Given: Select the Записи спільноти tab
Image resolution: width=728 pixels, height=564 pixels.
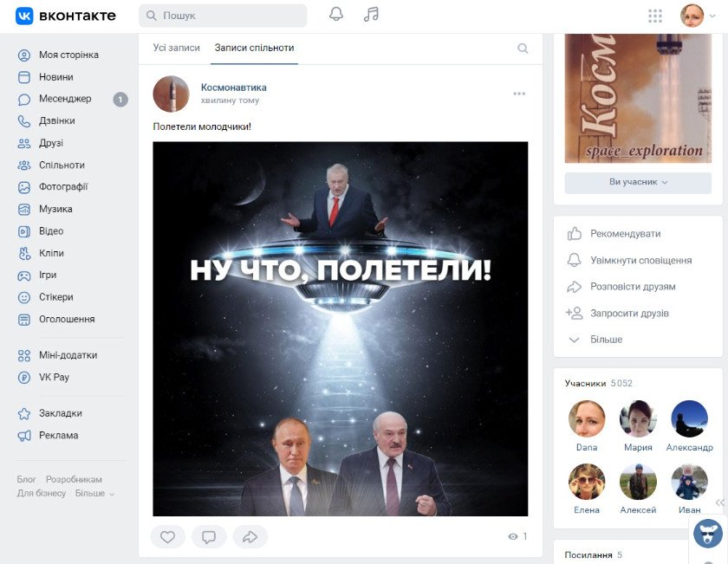Looking at the screenshot, I should point(254,48).
